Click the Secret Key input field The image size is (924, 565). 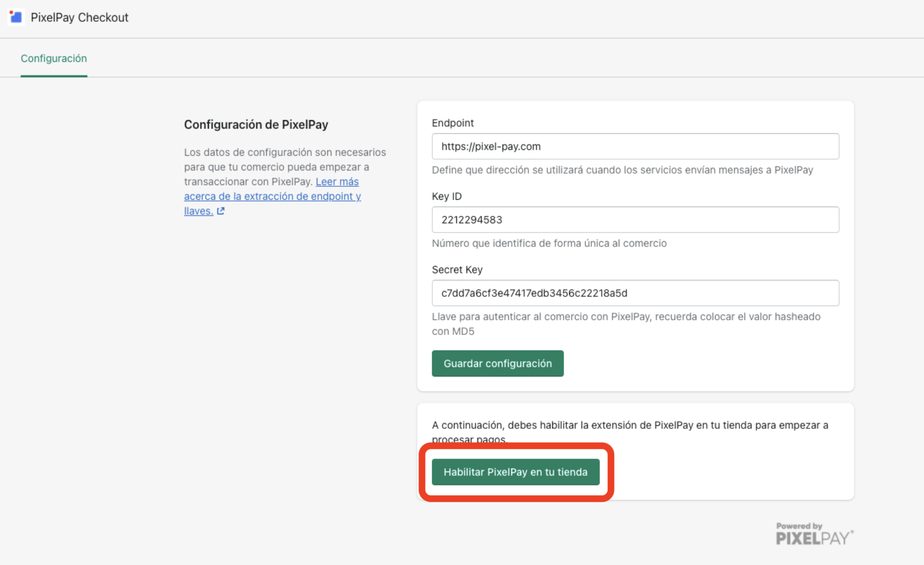point(635,293)
